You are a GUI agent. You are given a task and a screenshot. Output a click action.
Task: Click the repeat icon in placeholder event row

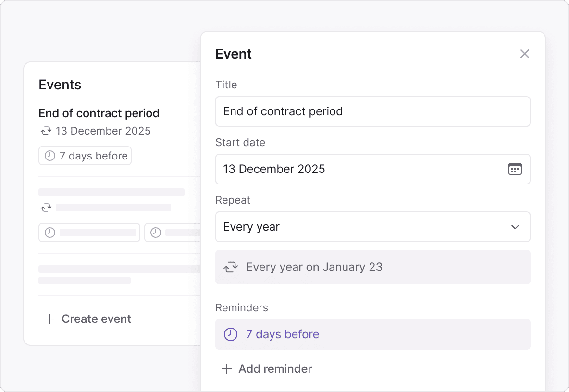[x=46, y=208]
